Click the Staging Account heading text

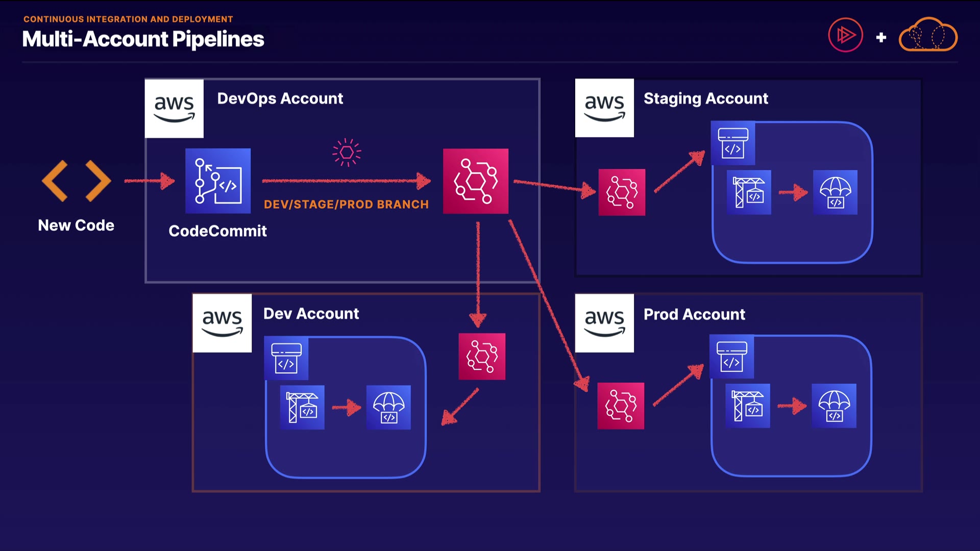tap(705, 98)
